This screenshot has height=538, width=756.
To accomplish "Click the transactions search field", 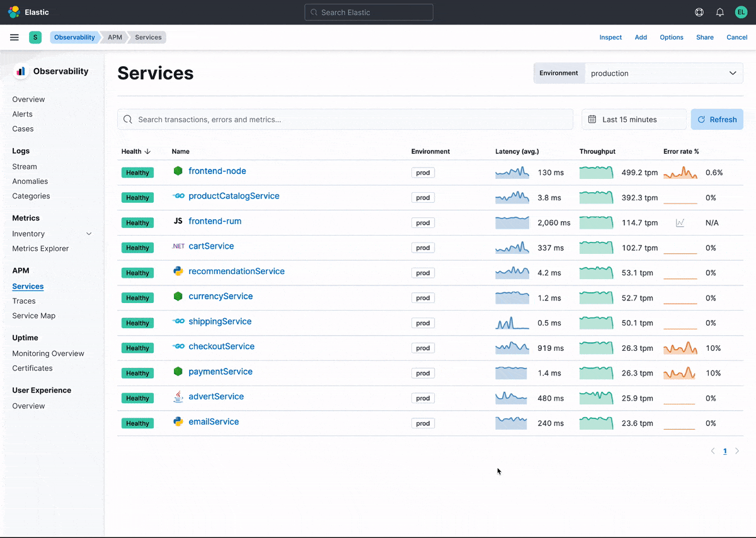I will pos(345,119).
